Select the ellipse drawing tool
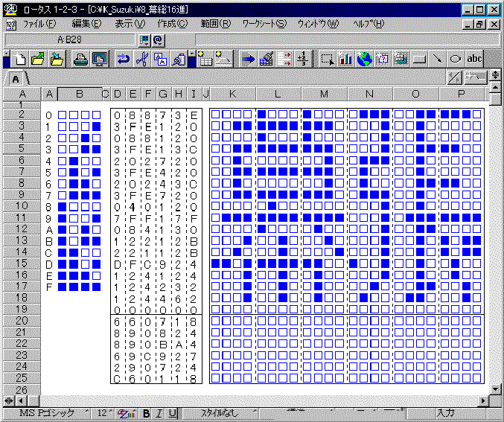 (456, 59)
